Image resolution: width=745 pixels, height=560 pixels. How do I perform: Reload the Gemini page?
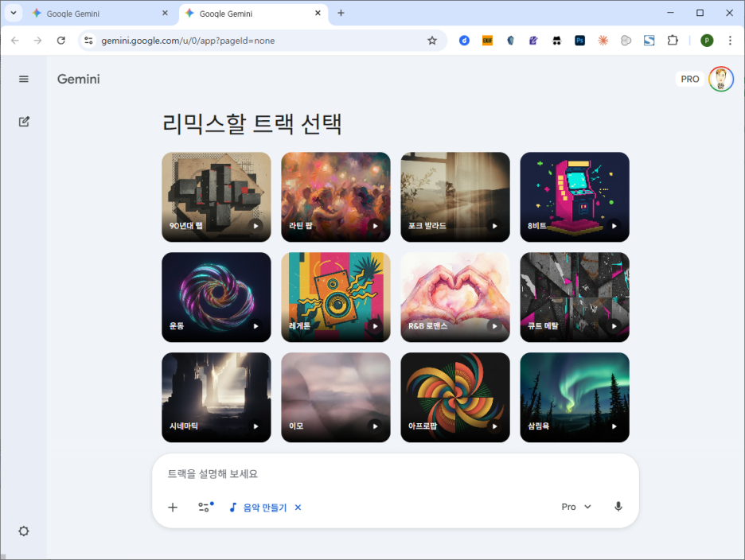60,41
